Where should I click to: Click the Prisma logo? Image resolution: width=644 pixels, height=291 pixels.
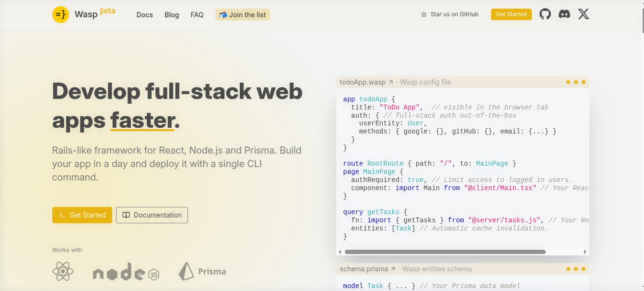tap(202, 272)
